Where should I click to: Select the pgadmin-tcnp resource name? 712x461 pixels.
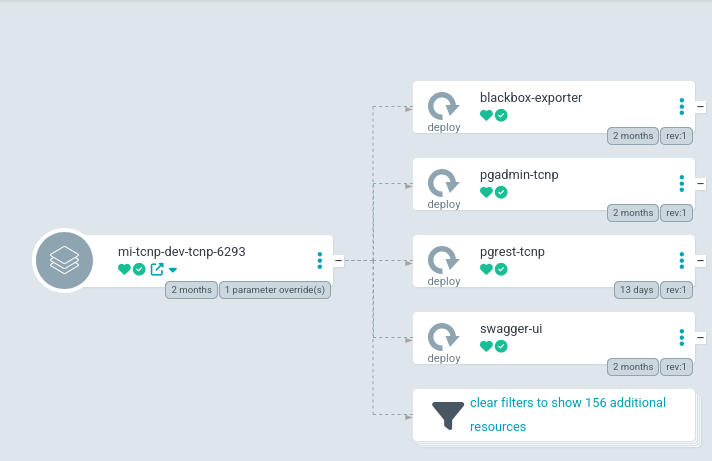[x=519, y=175]
